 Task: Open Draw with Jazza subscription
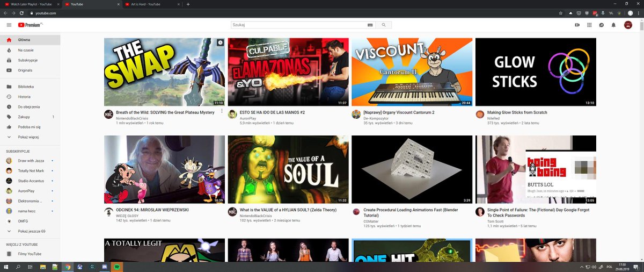point(30,161)
